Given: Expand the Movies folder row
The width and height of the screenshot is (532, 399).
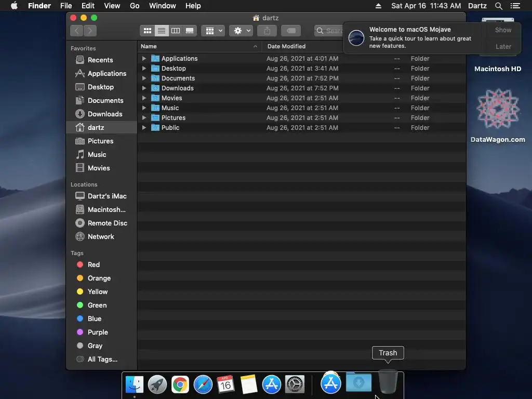Looking at the screenshot, I should tap(144, 98).
